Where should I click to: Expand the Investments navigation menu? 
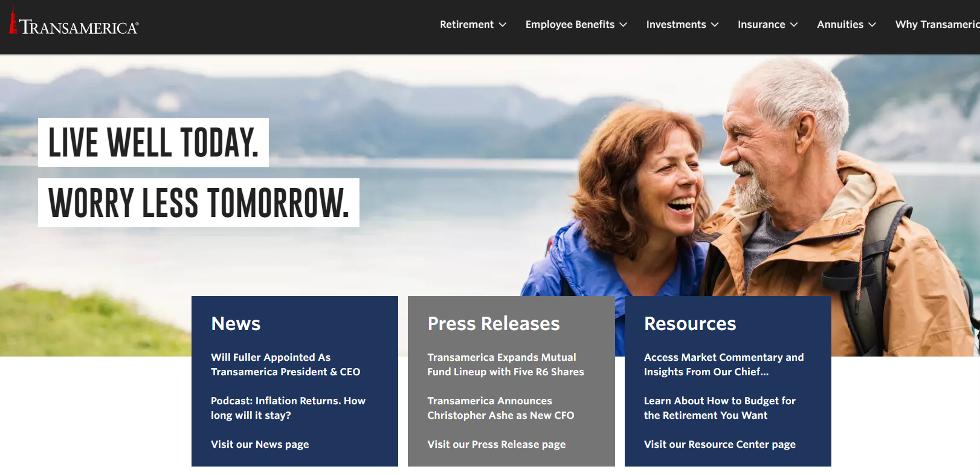click(x=682, y=24)
